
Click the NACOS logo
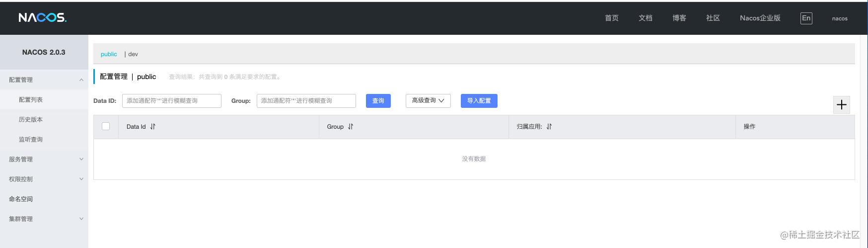43,17
